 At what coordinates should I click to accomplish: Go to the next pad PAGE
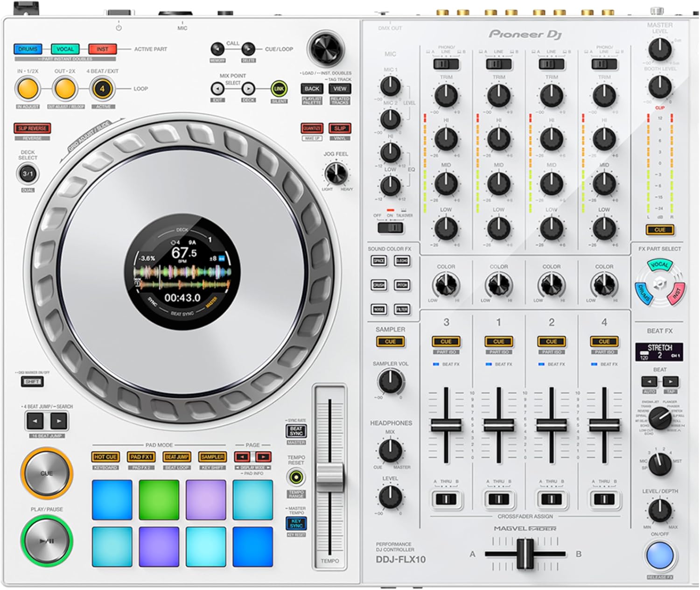[x=263, y=457]
